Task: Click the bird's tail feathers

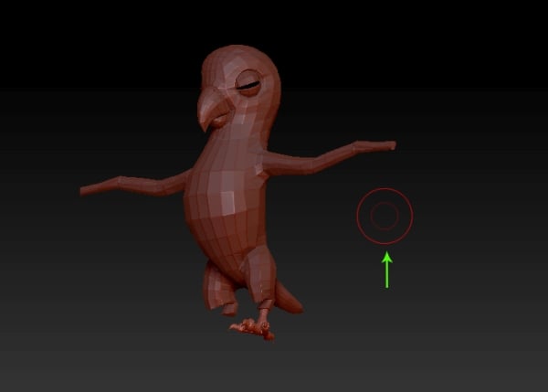Action: 289,297
